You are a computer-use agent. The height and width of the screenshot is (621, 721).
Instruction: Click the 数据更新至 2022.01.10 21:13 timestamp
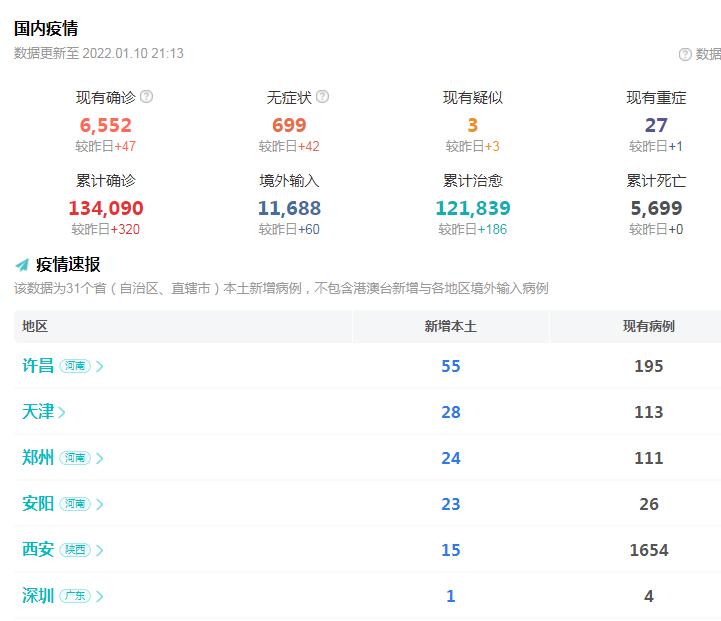(99, 53)
